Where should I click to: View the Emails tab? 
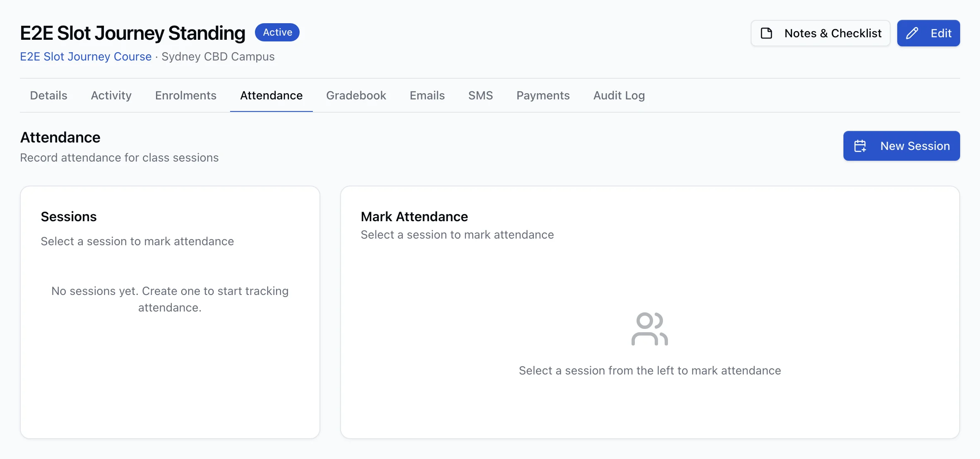[427, 95]
